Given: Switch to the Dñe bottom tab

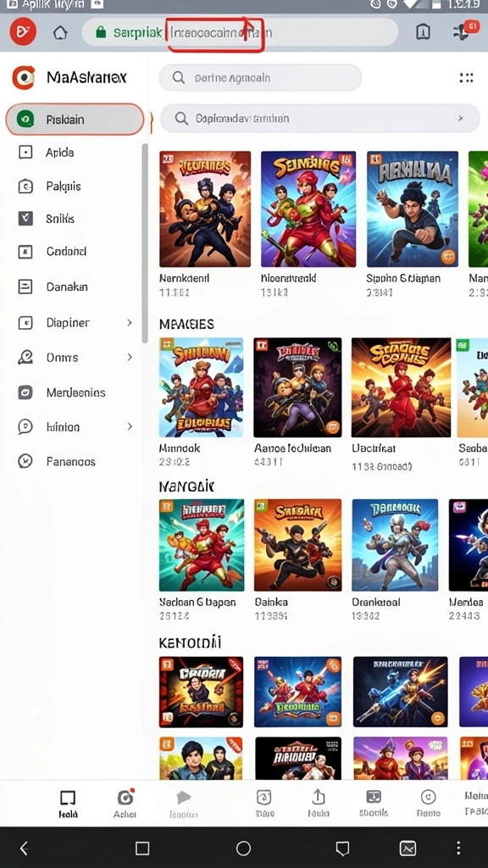Looking at the screenshot, I should [x=263, y=804].
